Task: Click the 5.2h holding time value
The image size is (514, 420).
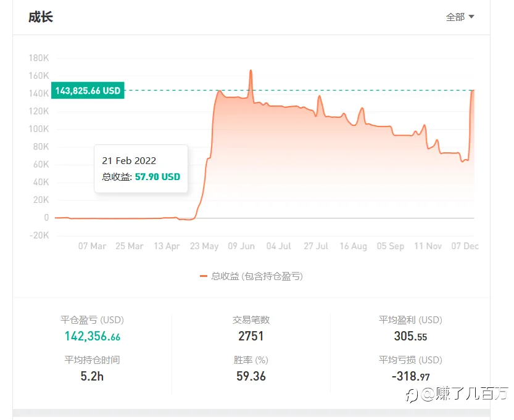Action: tap(92, 376)
